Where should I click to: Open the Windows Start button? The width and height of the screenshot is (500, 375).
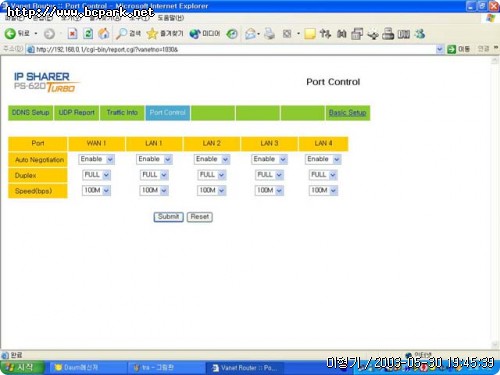coord(22,367)
